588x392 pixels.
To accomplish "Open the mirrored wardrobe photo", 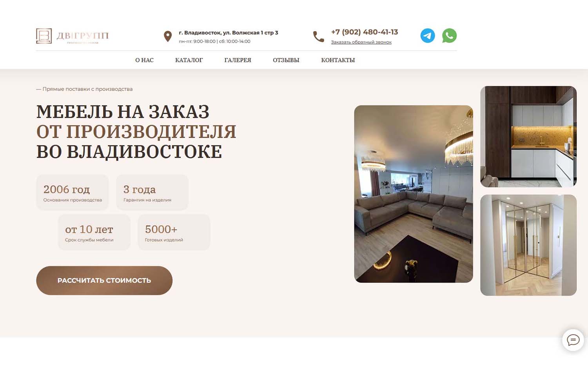I will [x=528, y=245].
